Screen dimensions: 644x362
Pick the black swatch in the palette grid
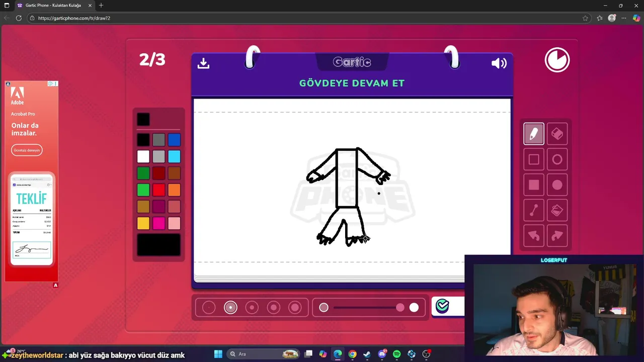(x=143, y=140)
